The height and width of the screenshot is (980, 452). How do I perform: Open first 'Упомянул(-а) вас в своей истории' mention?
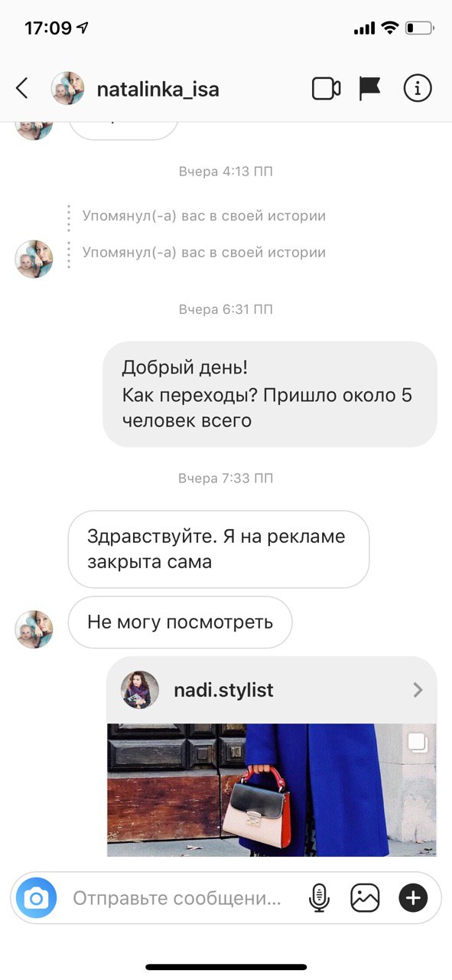(x=203, y=216)
